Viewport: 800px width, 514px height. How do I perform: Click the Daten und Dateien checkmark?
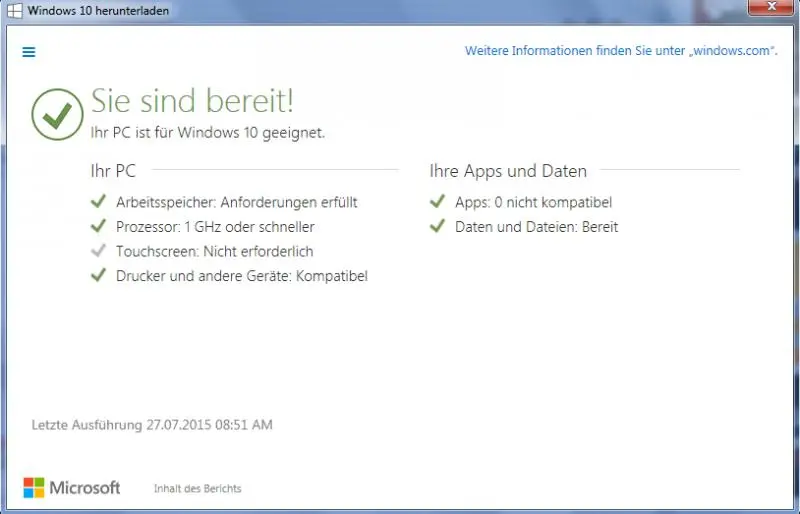[x=437, y=227]
